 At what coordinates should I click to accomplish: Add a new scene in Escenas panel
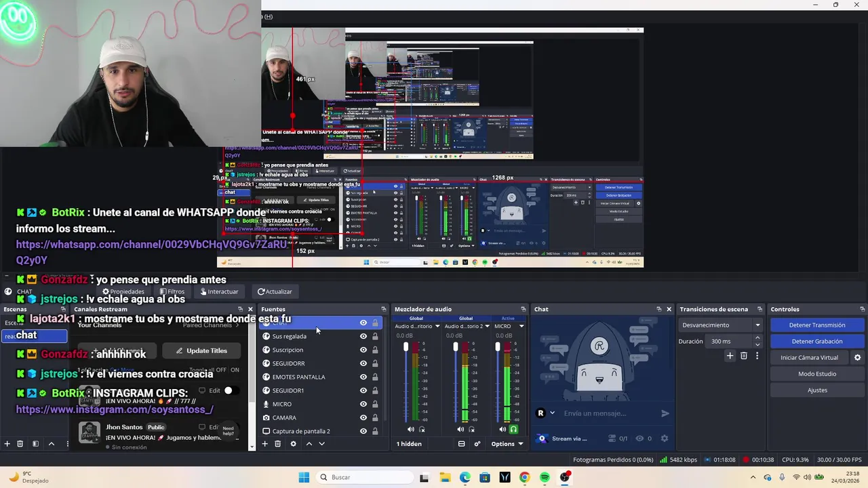click(x=7, y=444)
